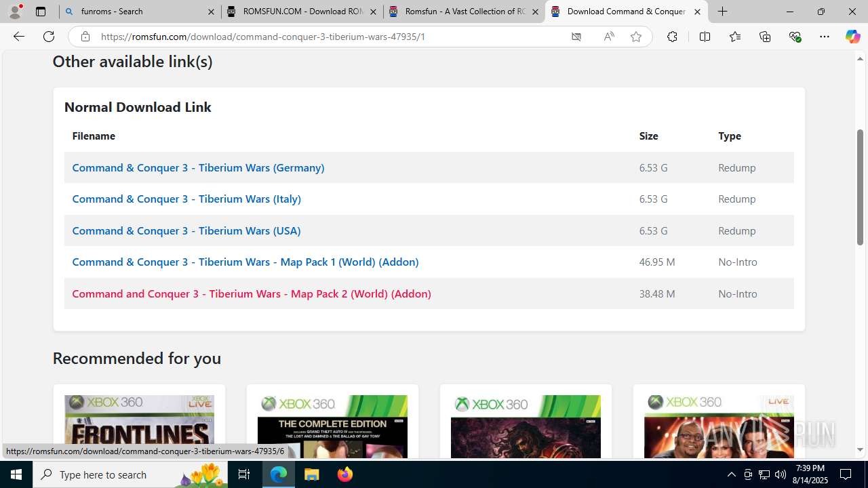Open the Complete Edition Xbox 360 thumbnail
This screenshot has height=488, width=868.
tap(332, 426)
